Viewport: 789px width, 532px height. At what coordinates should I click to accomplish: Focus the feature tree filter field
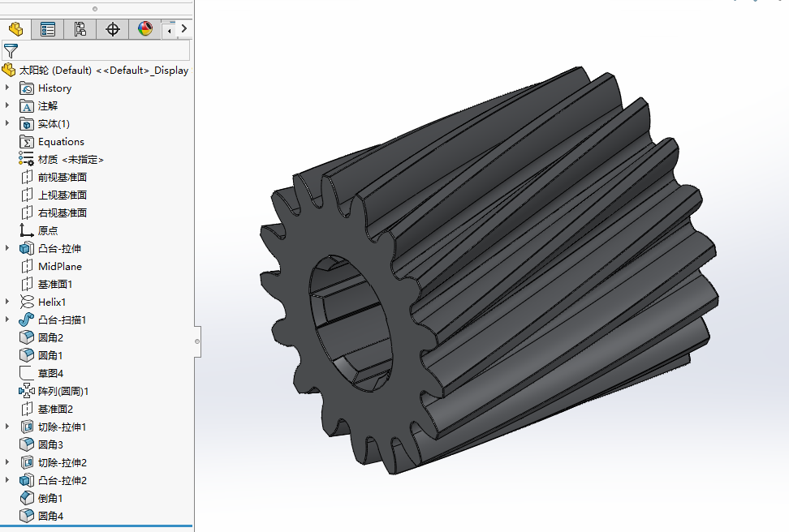[96, 51]
